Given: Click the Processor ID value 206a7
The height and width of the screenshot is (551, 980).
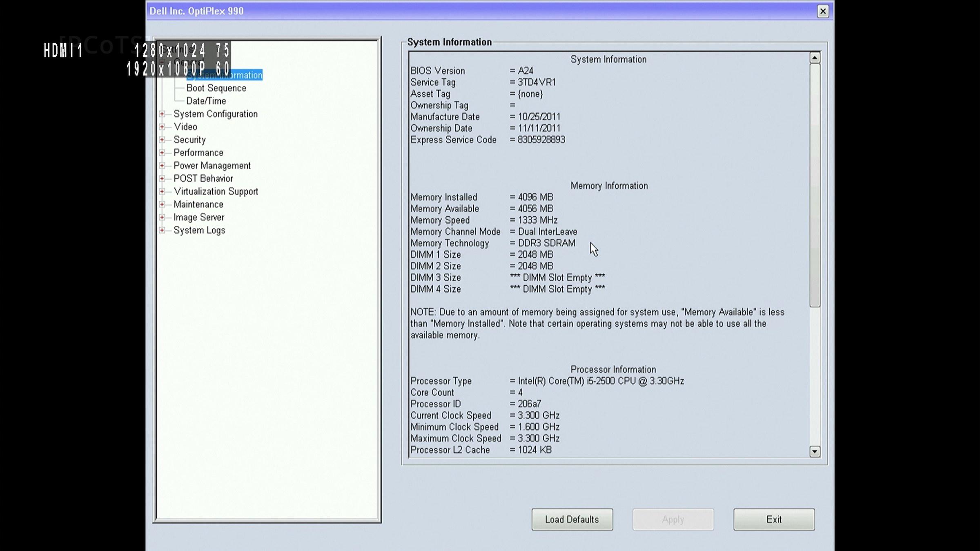Looking at the screenshot, I should [x=530, y=404].
